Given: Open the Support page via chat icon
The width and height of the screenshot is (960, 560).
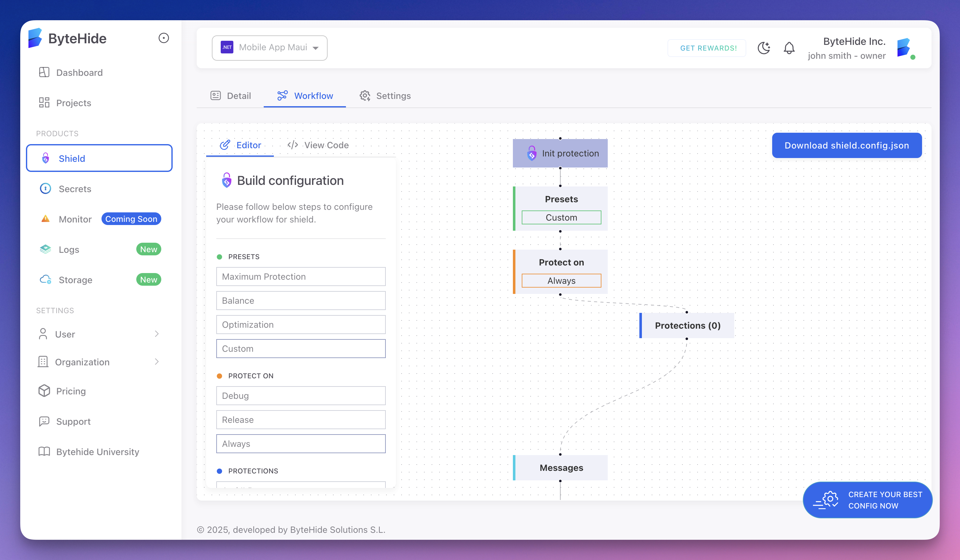Looking at the screenshot, I should coord(73,421).
